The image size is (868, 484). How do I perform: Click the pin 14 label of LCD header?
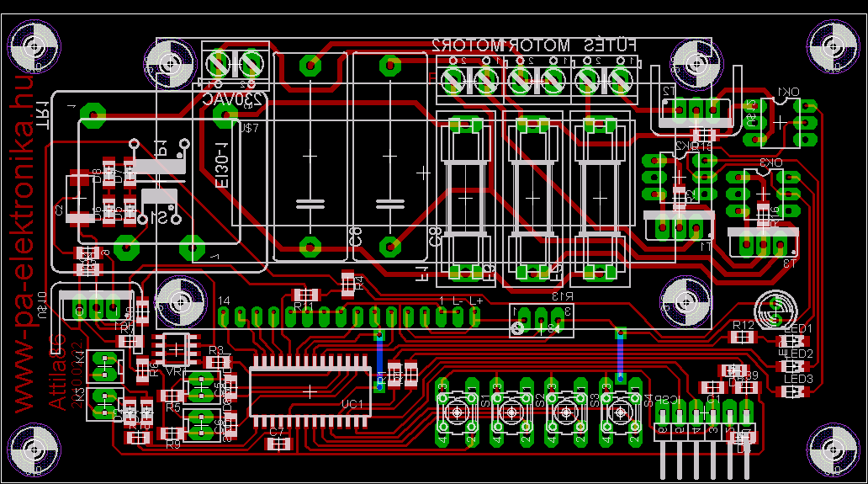coord(224,301)
